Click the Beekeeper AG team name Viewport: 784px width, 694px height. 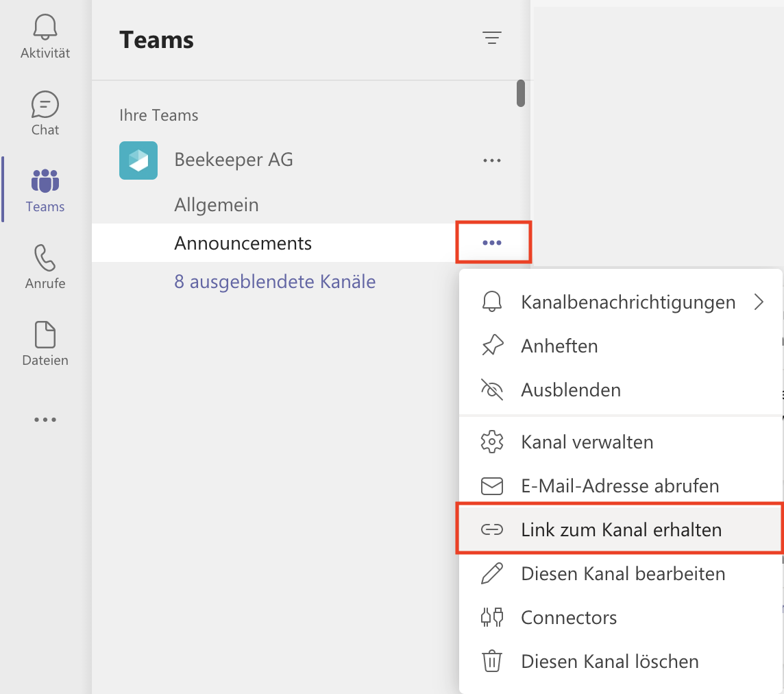coord(234,160)
